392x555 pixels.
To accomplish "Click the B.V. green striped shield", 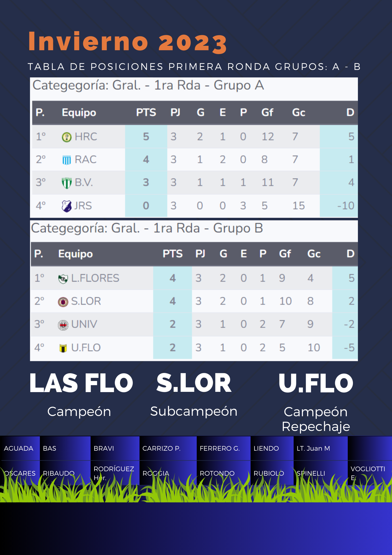I will click(67, 183).
